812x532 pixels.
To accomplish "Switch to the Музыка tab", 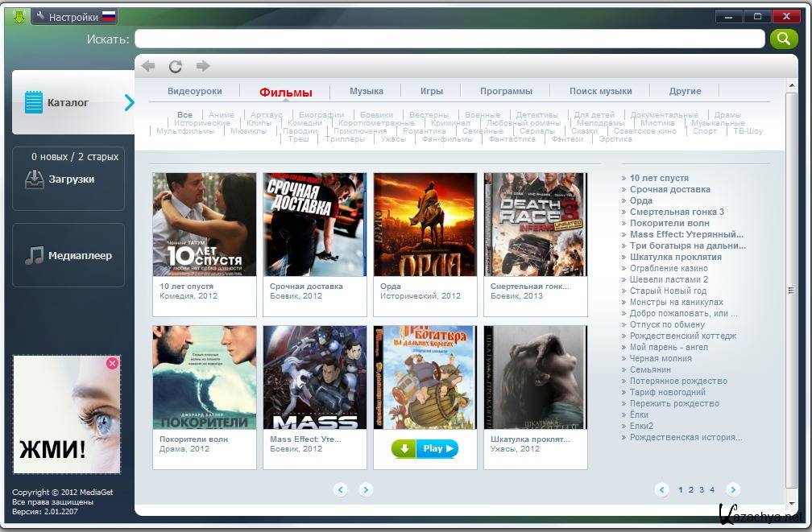I will pyautogui.click(x=367, y=91).
